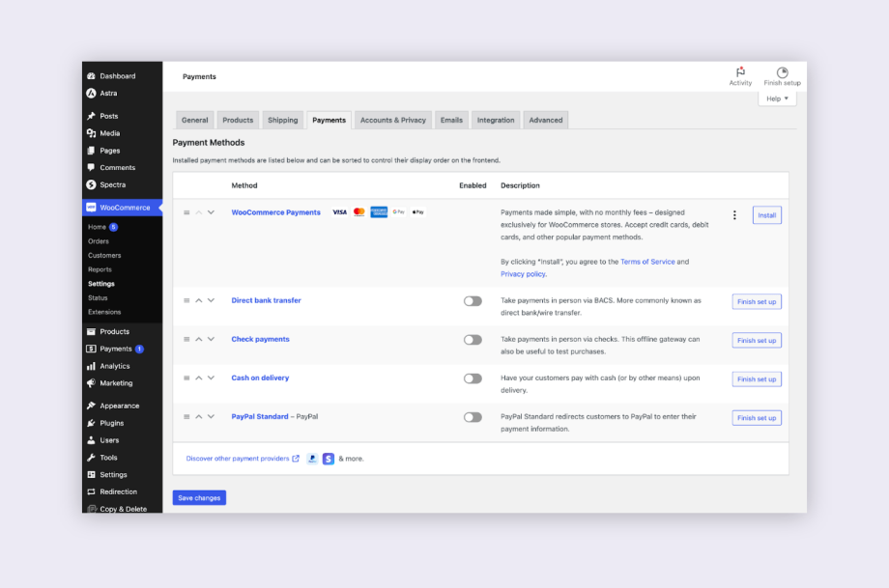Open Accounts & Privacy tab
The width and height of the screenshot is (889, 588).
tap(393, 120)
